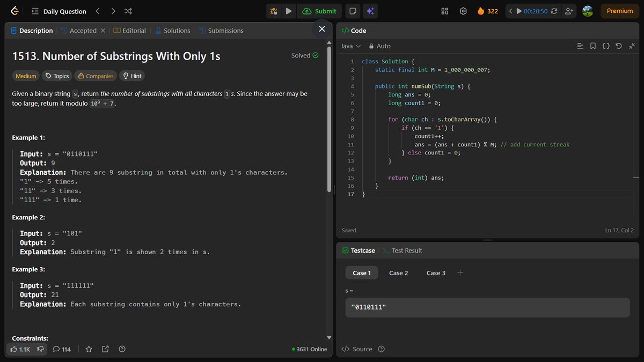Image resolution: width=644 pixels, height=362 pixels.
Task: Switch to Case 2 in the Testcase panel
Action: [398, 273]
